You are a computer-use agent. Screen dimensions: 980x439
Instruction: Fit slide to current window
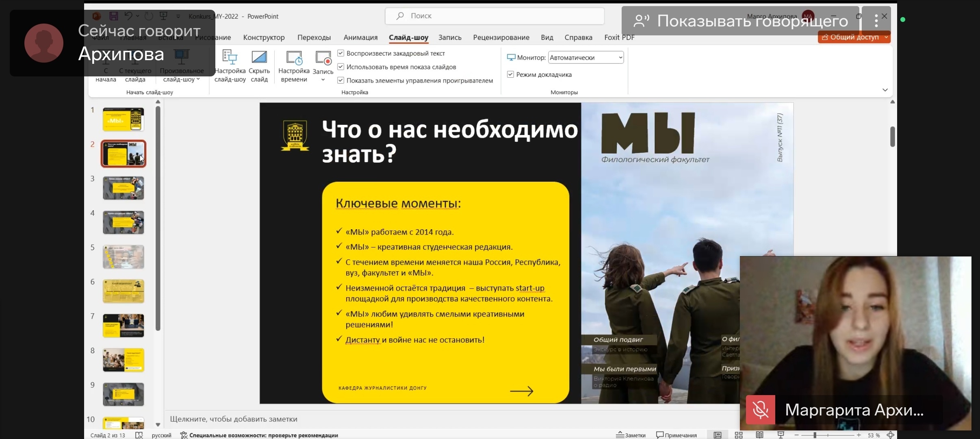(890, 435)
